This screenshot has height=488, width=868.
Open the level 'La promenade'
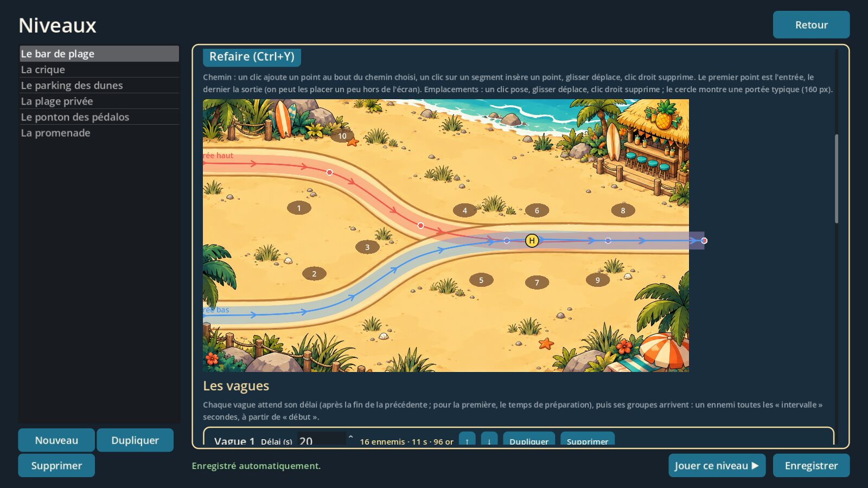point(99,133)
